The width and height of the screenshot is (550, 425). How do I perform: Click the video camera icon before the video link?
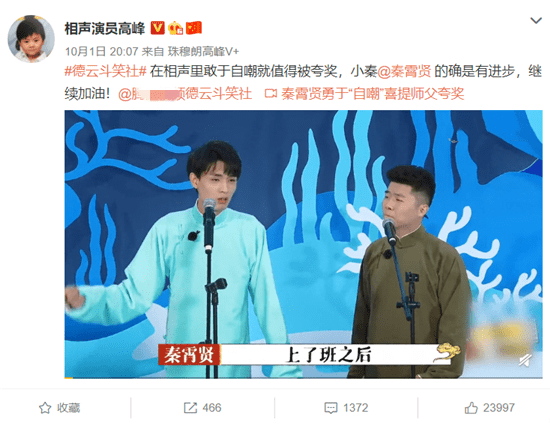(270, 94)
